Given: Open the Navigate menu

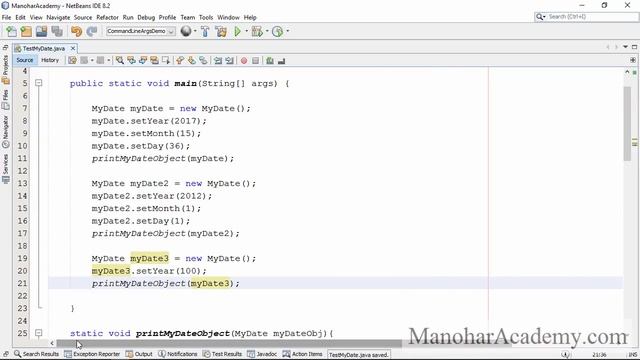Looking at the screenshot, I should click(58, 18).
